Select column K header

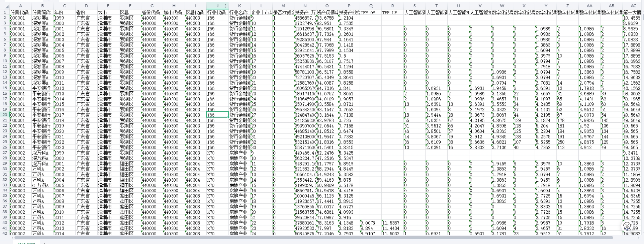pos(239,6)
